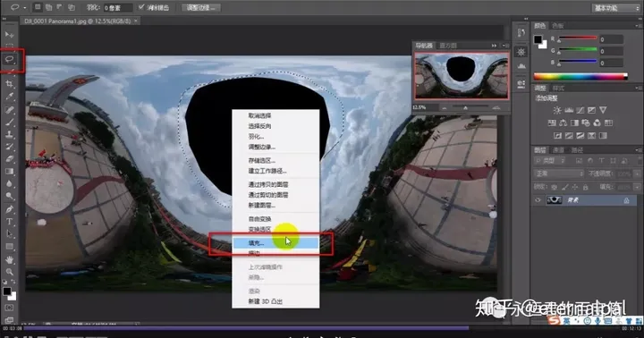Open the History panel icon

pyautogui.click(x=521, y=33)
